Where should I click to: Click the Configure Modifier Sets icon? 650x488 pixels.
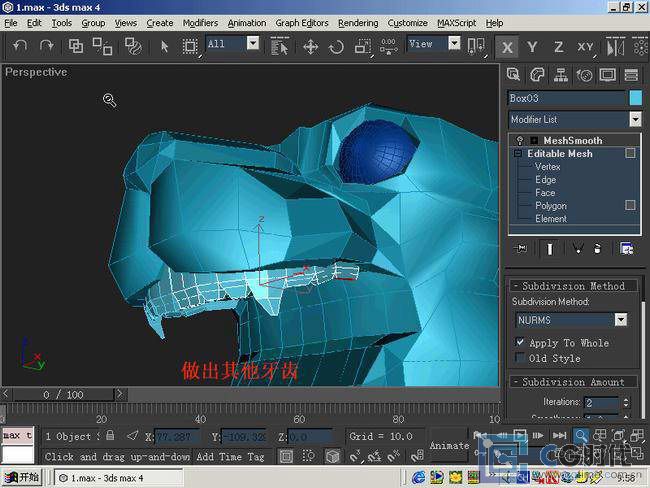tap(627, 248)
